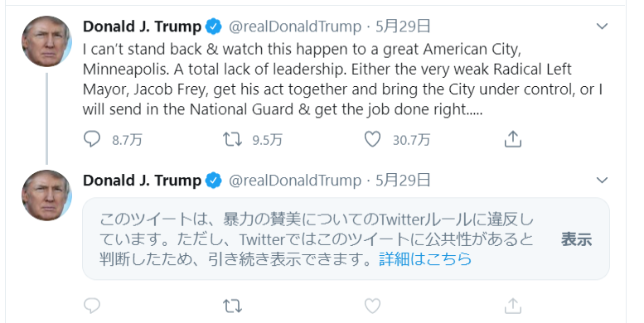Open first tweet's 5月29日 timestamp
The width and height of the screenshot is (644, 323).
(403, 27)
